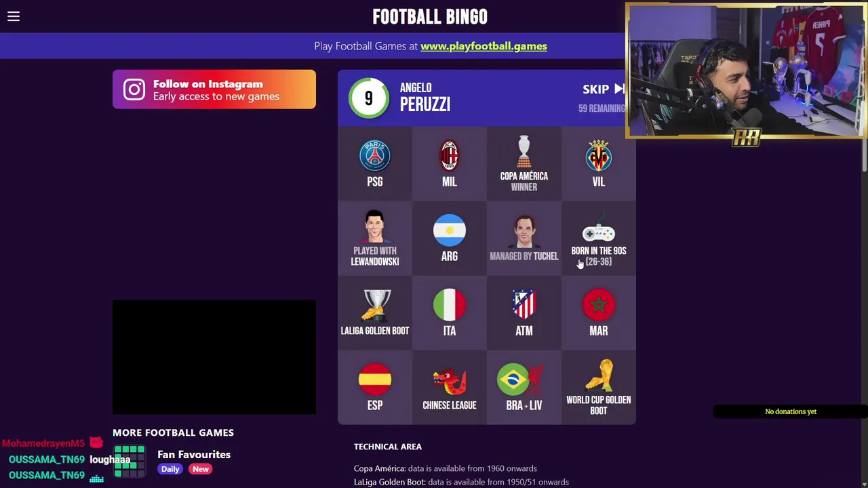Screen dimensions: 868x488
Task: Open the hamburger menu icon
Action: pos(14,16)
